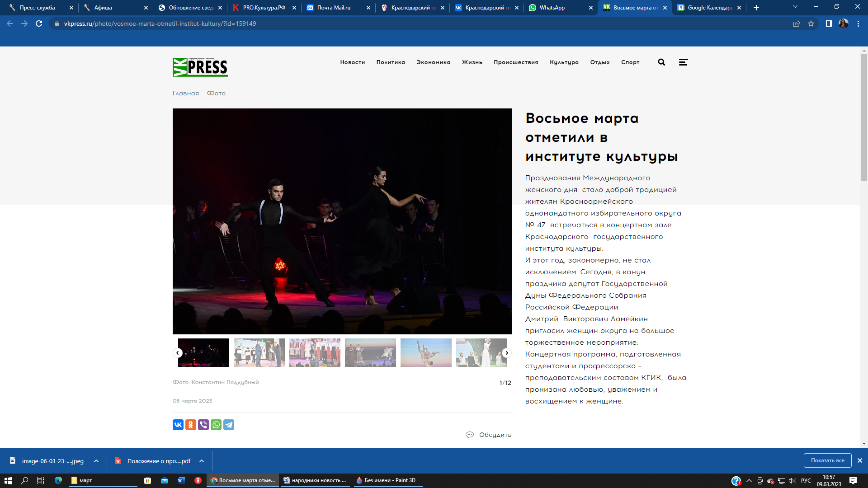Open Paint 3D window on taskbar
Screen dimensions: 868x488
pos(388,480)
